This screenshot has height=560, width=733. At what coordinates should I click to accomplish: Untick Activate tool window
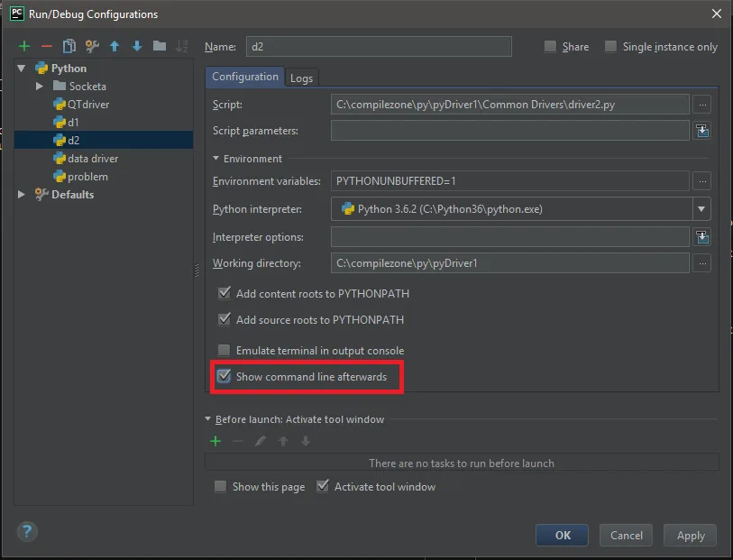click(323, 486)
